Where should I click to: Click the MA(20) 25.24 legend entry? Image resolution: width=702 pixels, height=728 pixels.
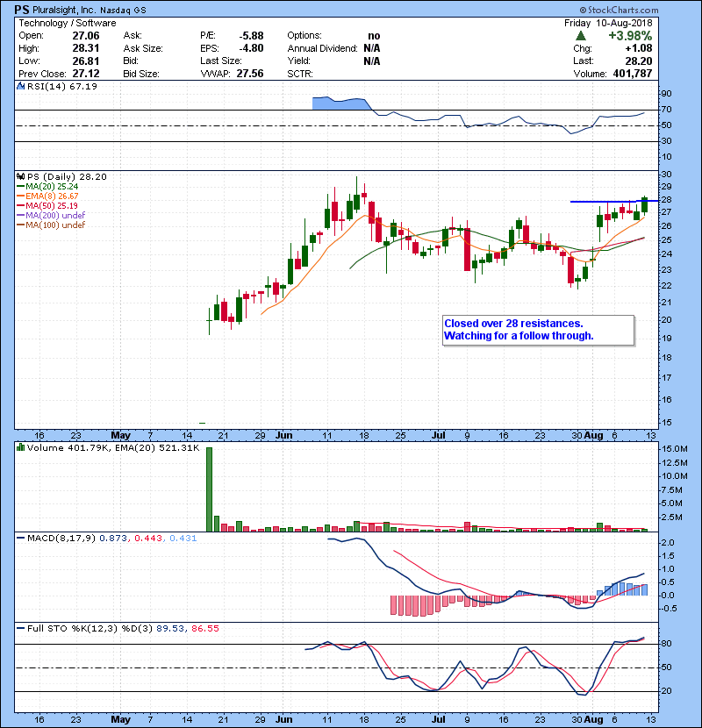[47, 186]
